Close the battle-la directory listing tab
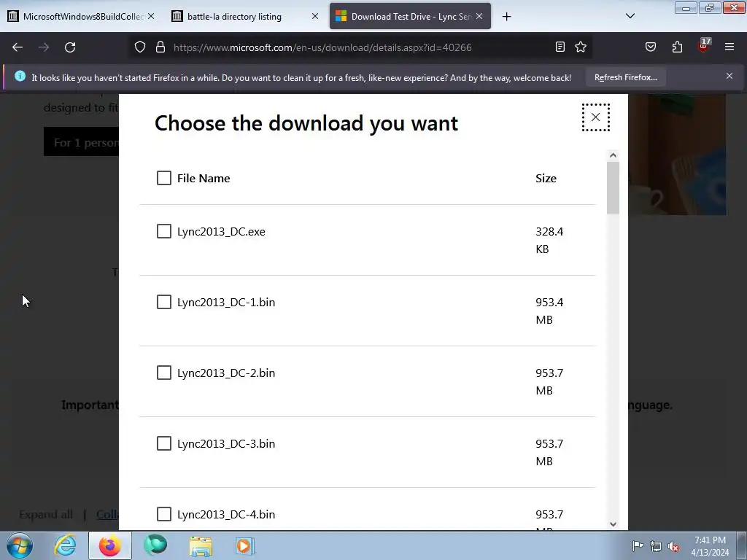The height and width of the screenshot is (560, 747). pyautogui.click(x=315, y=16)
